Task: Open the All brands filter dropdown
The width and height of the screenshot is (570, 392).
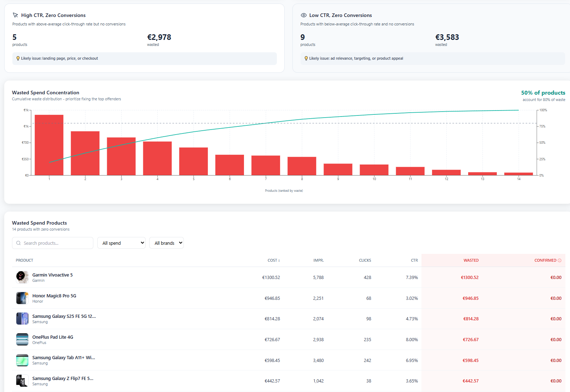Action: point(166,243)
